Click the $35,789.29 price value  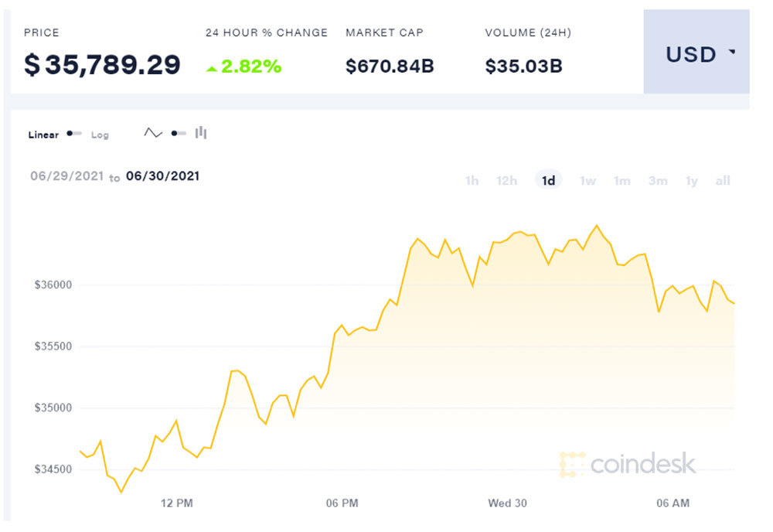tap(102, 65)
